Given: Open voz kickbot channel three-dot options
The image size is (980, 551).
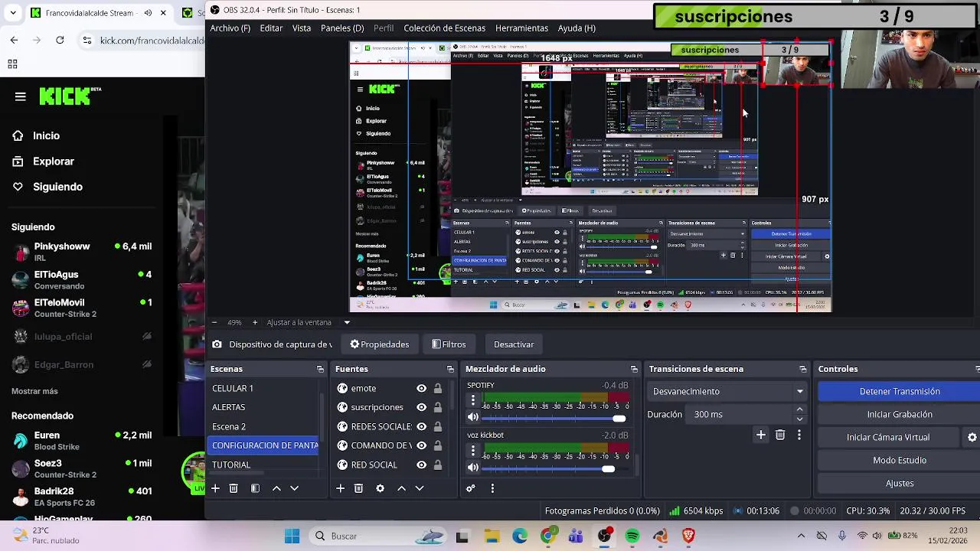Looking at the screenshot, I should (x=472, y=450).
